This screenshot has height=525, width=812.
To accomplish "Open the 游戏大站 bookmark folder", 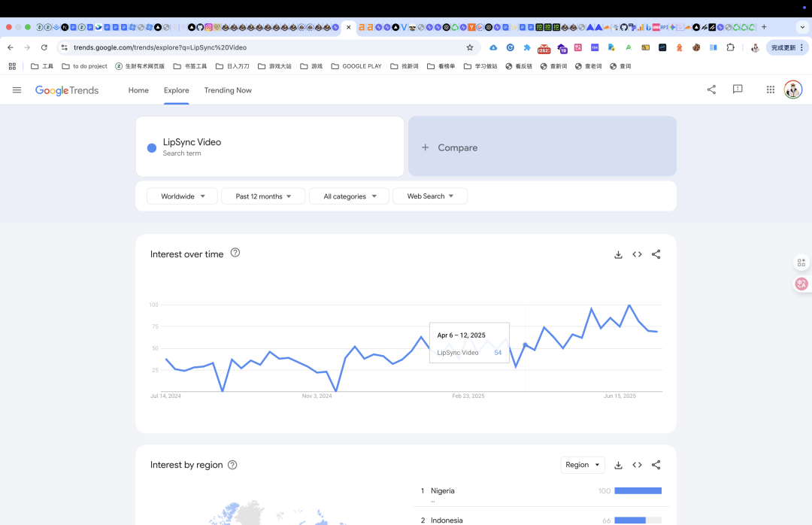I will coord(274,66).
